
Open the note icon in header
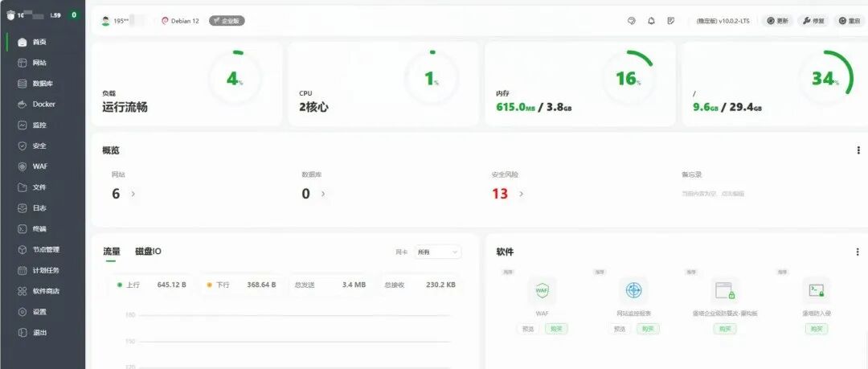[671, 21]
